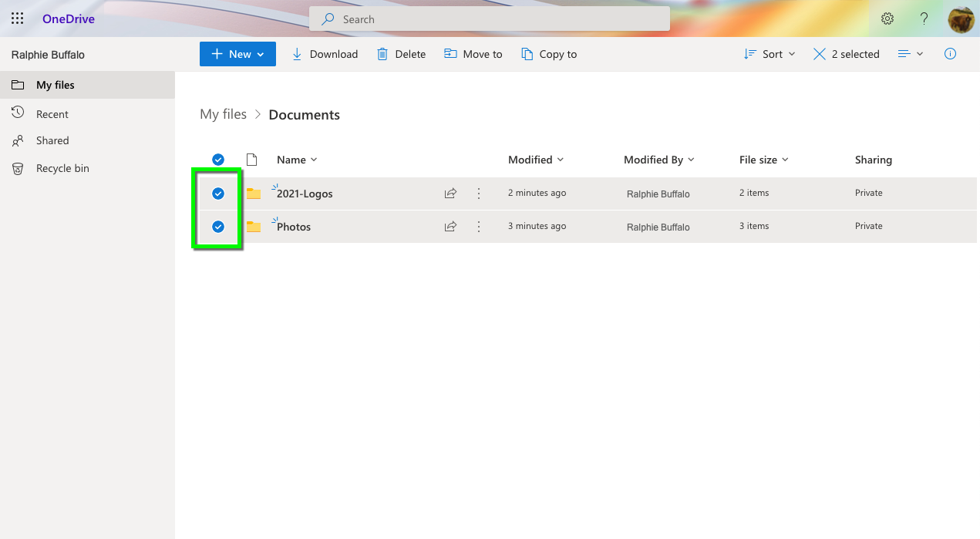
Task: Clear selection with the X icon
Action: (819, 54)
